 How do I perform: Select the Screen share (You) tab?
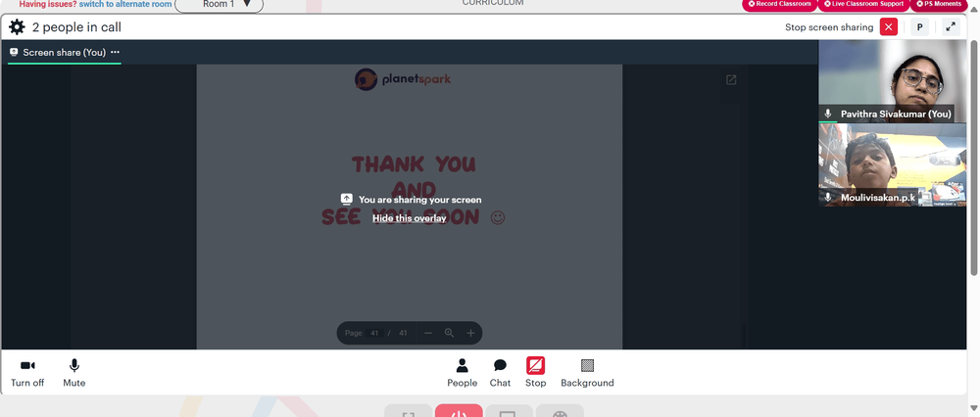(64, 53)
